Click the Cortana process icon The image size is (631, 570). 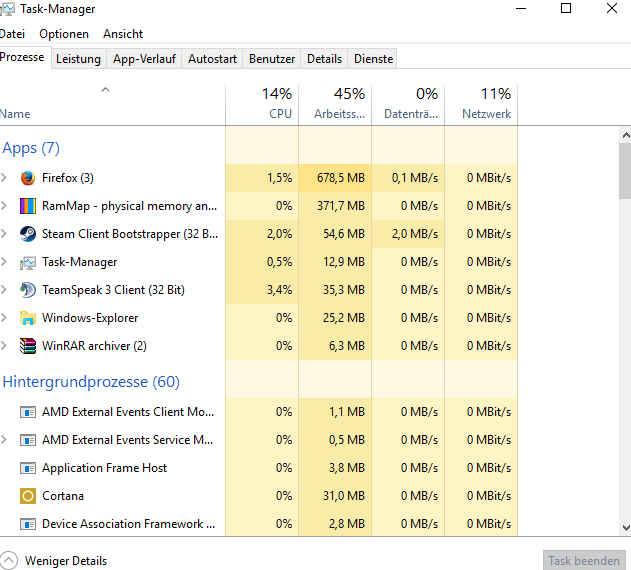pos(28,496)
